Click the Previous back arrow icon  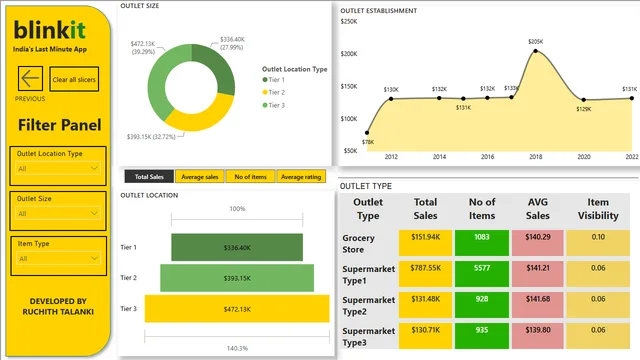pyautogui.click(x=30, y=78)
